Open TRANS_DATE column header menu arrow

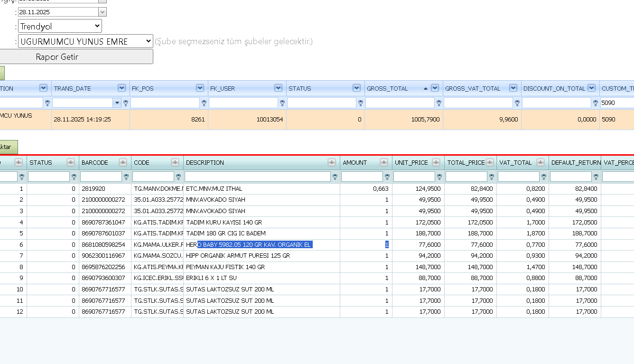pyautogui.click(x=121, y=88)
